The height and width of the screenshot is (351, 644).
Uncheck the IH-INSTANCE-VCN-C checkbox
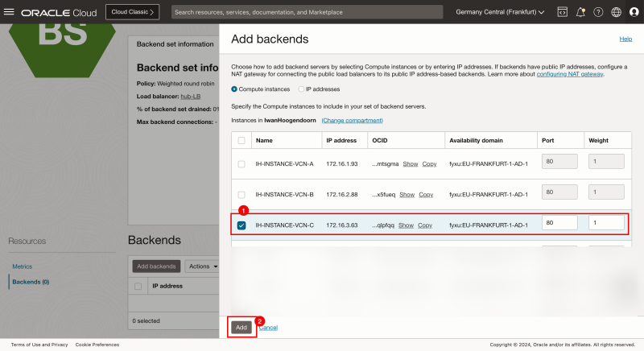[242, 225]
